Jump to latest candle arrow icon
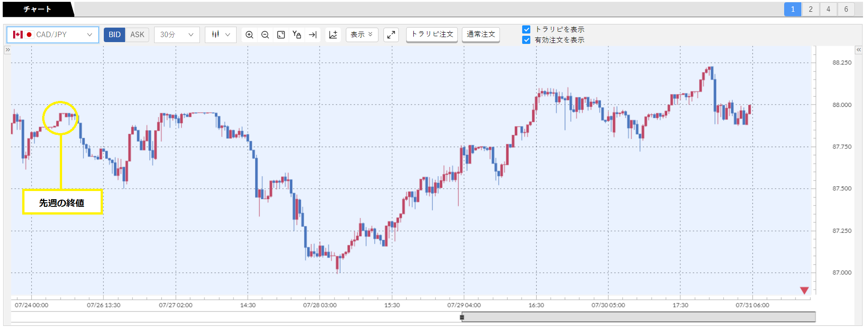This screenshot has width=868, height=330. 313,34
